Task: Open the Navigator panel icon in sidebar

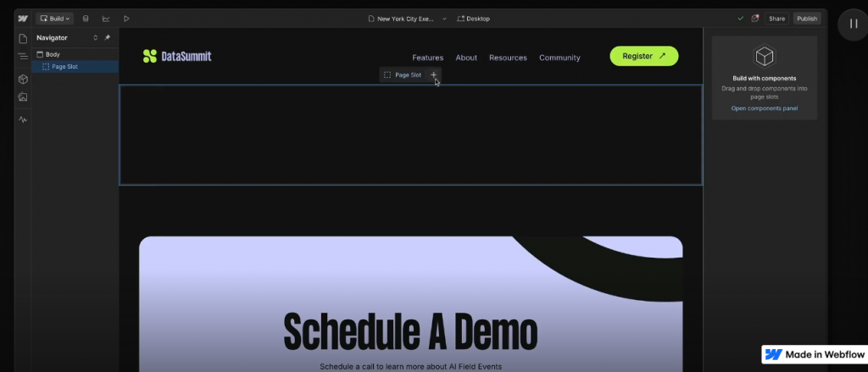Action: (23, 56)
